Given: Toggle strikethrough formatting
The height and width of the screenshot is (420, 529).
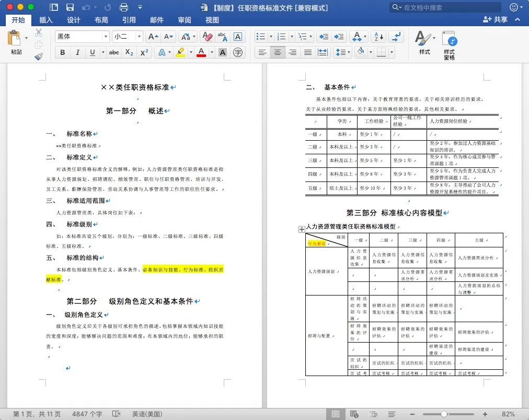Looking at the screenshot, I should point(114,52).
